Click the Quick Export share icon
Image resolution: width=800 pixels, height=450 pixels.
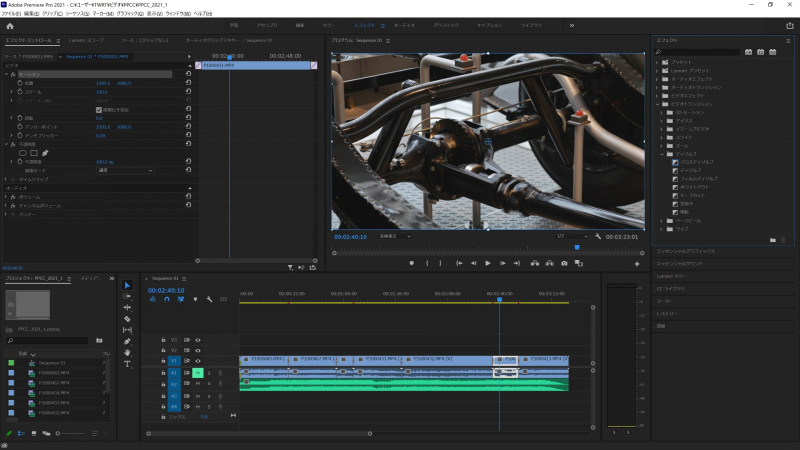pyautogui.click(x=790, y=26)
